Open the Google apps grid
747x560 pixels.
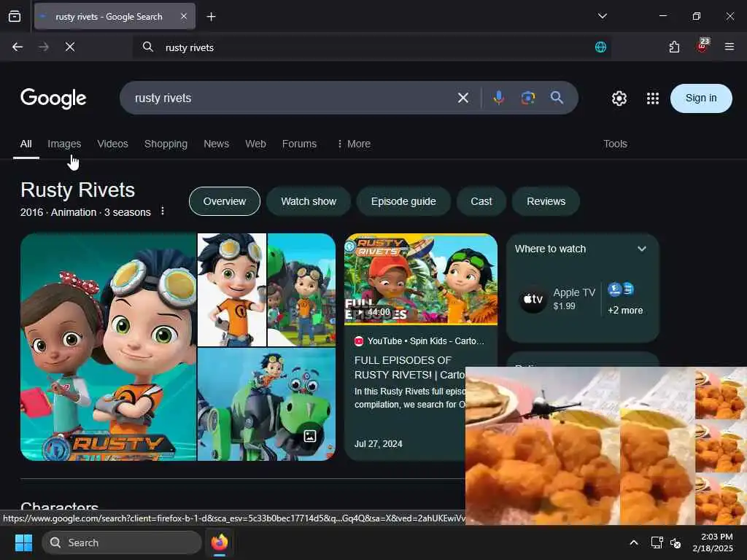(653, 98)
